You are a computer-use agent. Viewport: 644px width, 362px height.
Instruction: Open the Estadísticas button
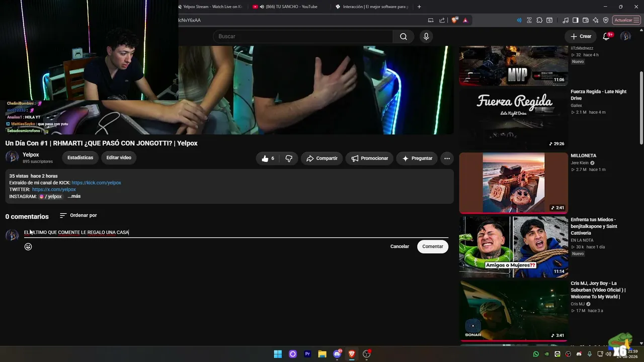click(80, 157)
